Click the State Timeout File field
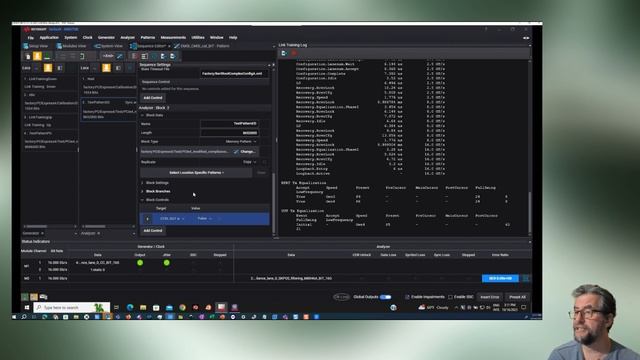The width and height of the screenshot is (640, 360). [234, 73]
